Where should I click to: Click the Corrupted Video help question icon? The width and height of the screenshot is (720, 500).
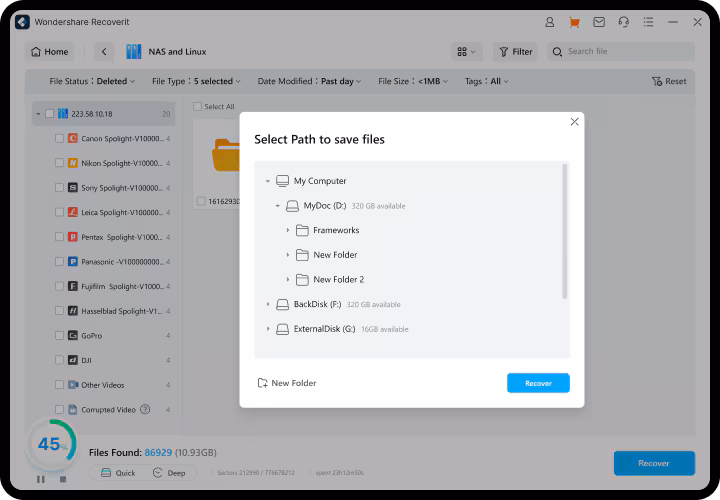pos(145,409)
